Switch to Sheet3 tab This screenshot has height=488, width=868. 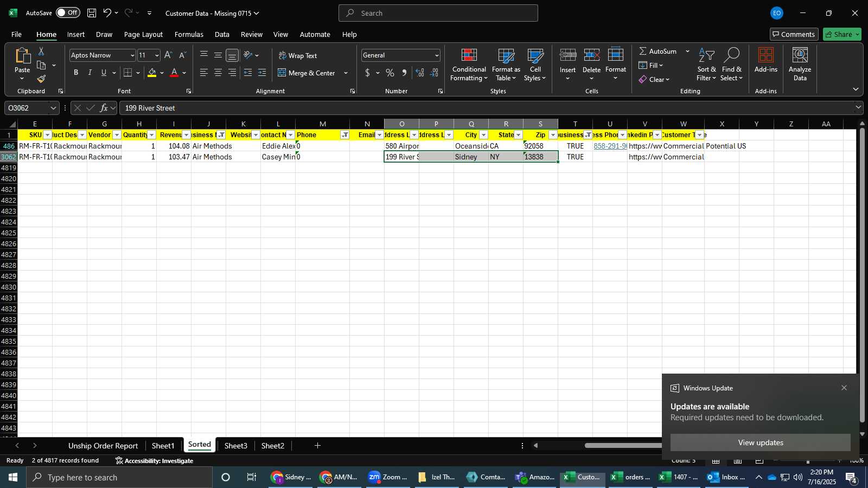point(235,446)
